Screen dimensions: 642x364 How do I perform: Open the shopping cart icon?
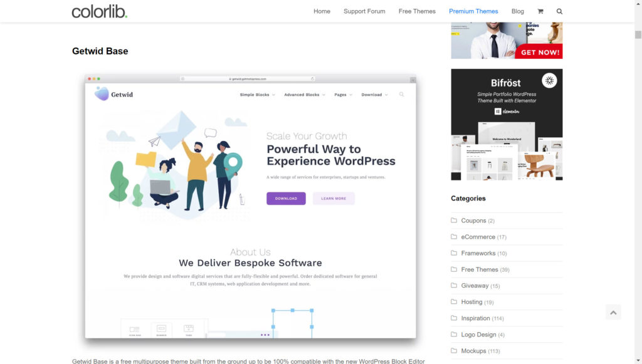[540, 11]
